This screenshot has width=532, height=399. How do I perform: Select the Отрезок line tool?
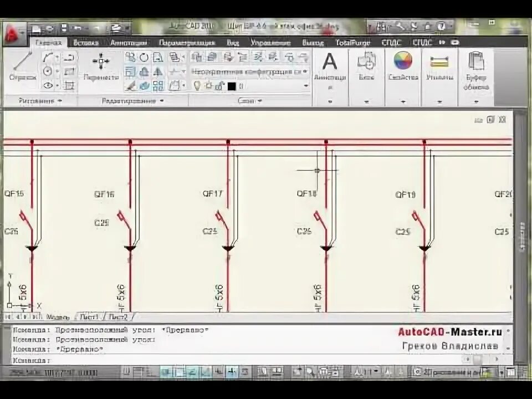click(22, 66)
